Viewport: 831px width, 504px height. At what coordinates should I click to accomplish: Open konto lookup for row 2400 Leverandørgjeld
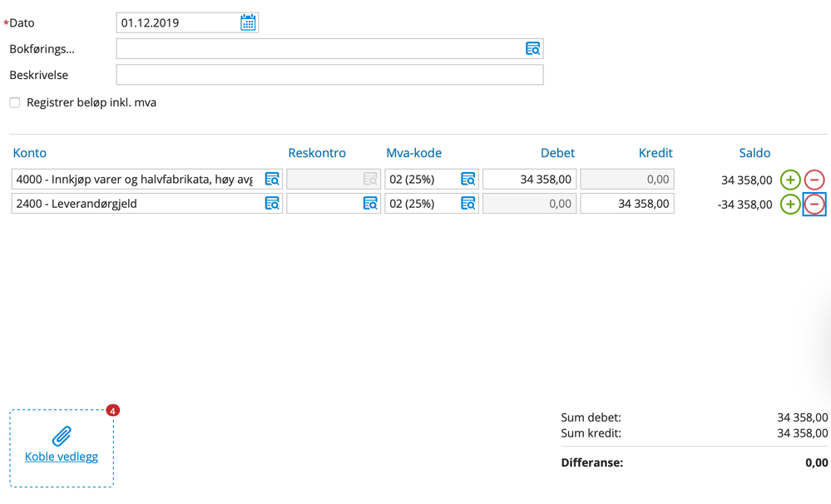(x=271, y=203)
